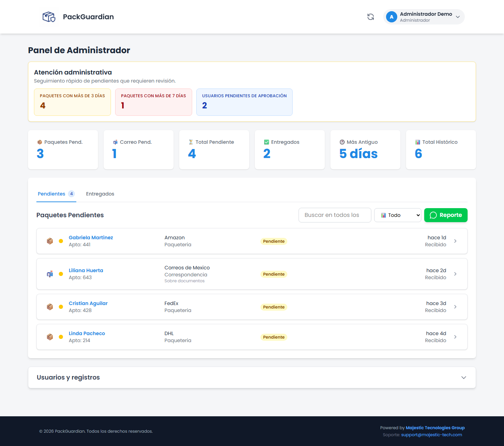Click the chart icon on Total Histórico card

418,142
